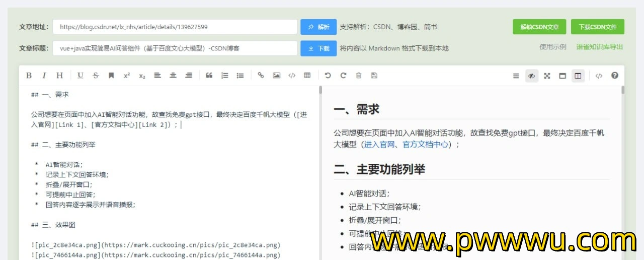Toggle split double-column view
Viewport: 644px width, 260px height.
coord(578,76)
